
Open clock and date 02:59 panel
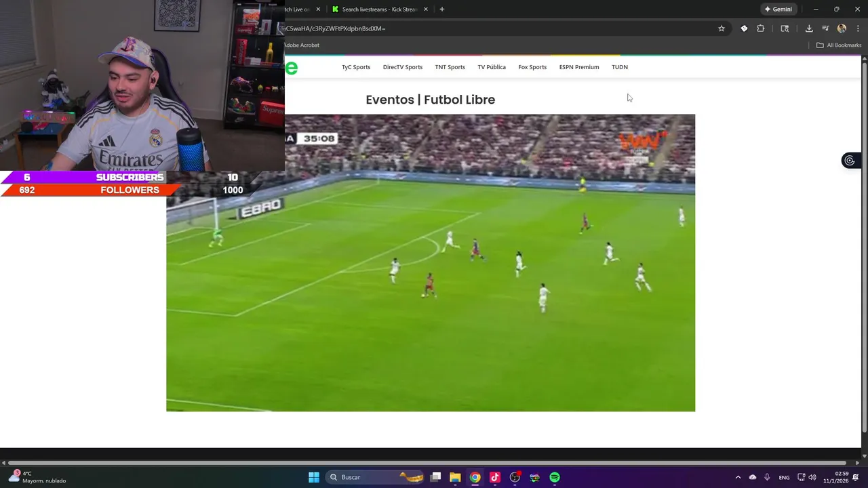836,477
